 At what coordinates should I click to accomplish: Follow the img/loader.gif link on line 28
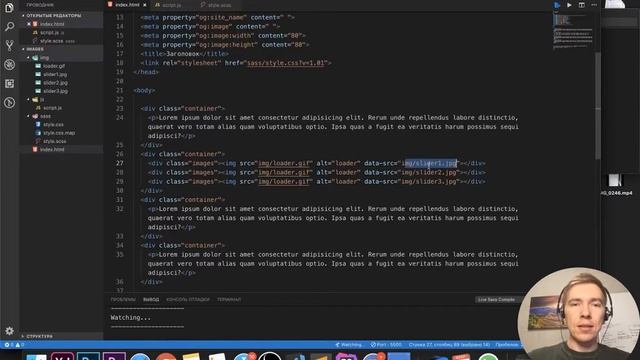pos(284,172)
